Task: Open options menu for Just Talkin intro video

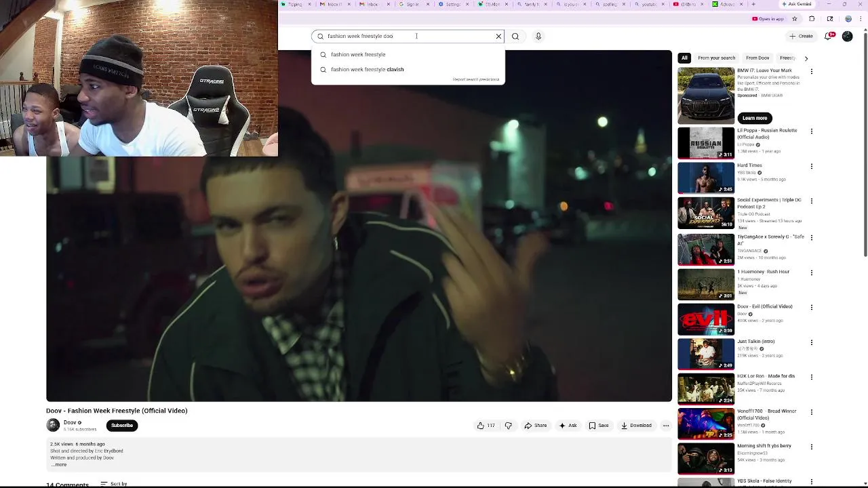Action: [812, 342]
